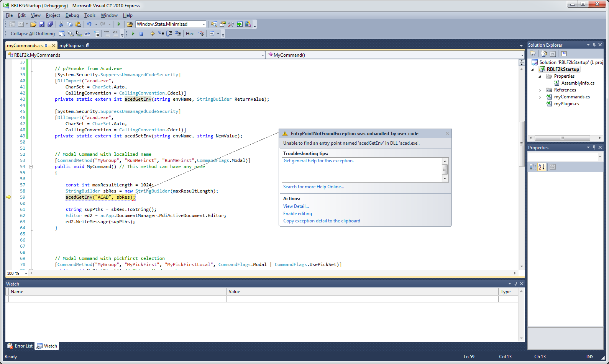Click Get general help for this exception link

[x=318, y=161]
